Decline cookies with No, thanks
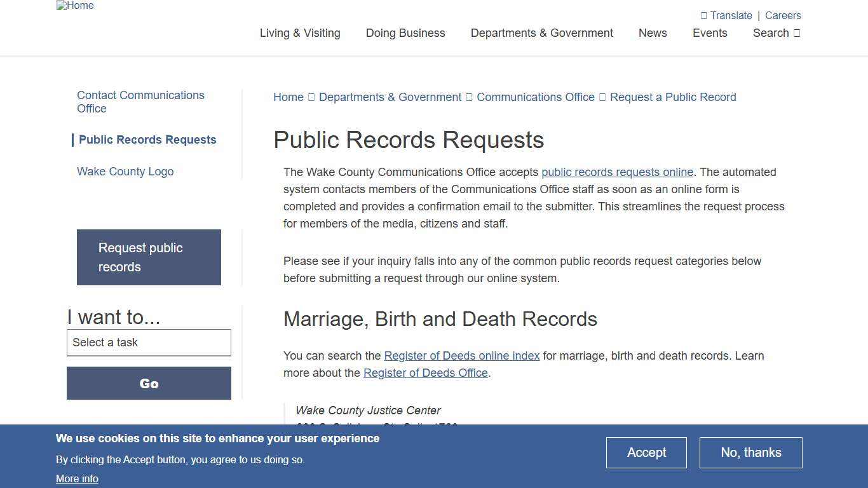The width and height of the screenshot is (868, 488). 750,452
